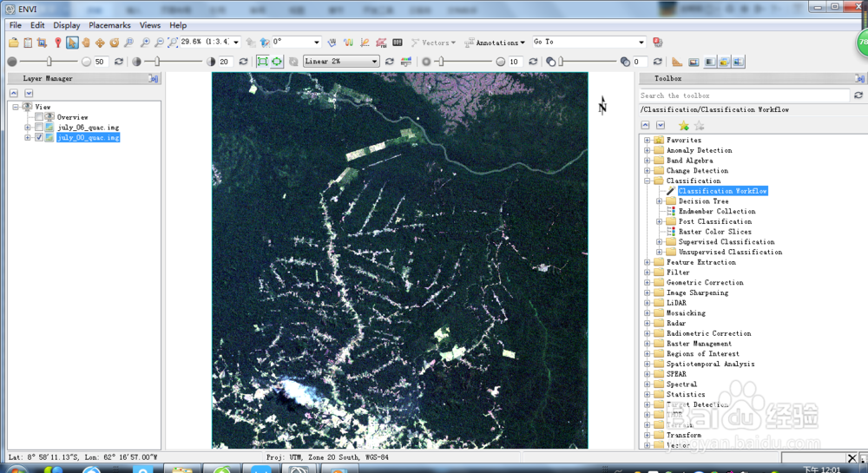The image size is (868, 473).
Task: Add a placemark with the red pin icon
Action: click(57, 43)
